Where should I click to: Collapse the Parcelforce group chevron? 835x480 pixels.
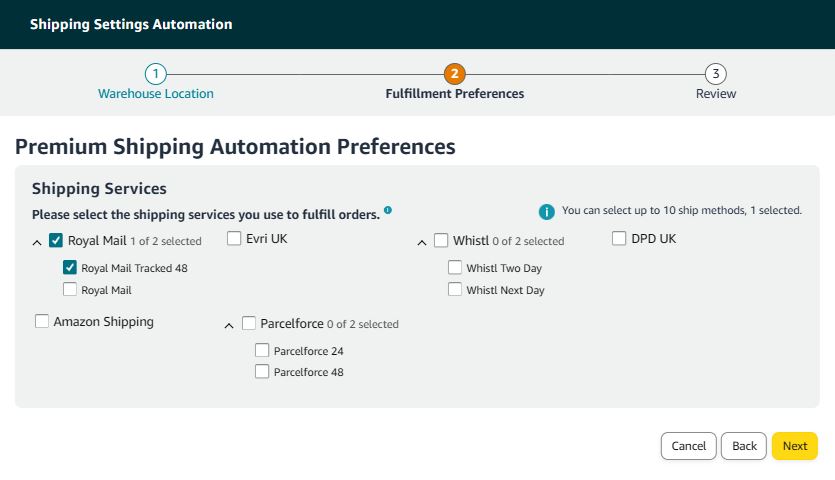pyautogui.click(x=229, y=325)
